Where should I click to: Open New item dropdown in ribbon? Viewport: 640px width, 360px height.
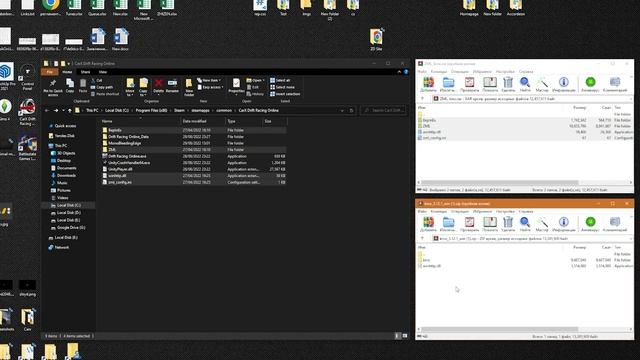click(x=209, y=80)
